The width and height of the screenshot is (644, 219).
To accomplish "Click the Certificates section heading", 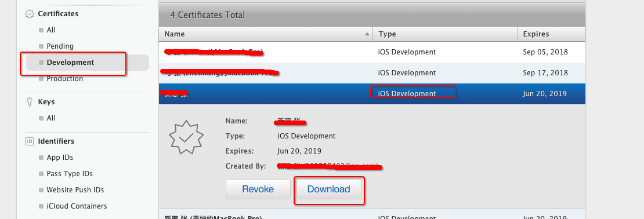I will [58, 14].
